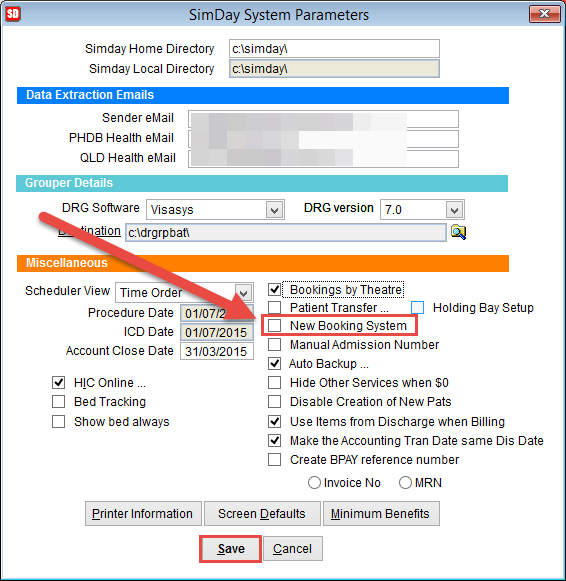Expand the DRG version dropdown

(455, 210)
